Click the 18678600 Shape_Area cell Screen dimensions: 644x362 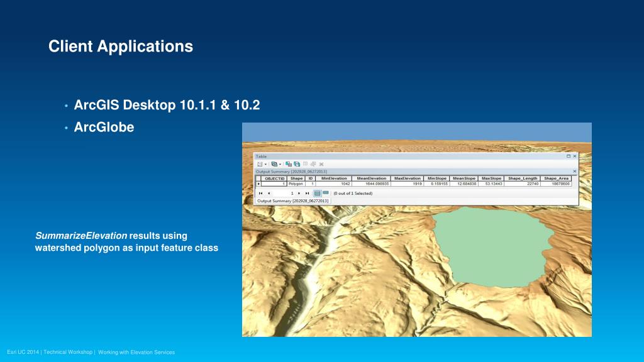(556, 184)
